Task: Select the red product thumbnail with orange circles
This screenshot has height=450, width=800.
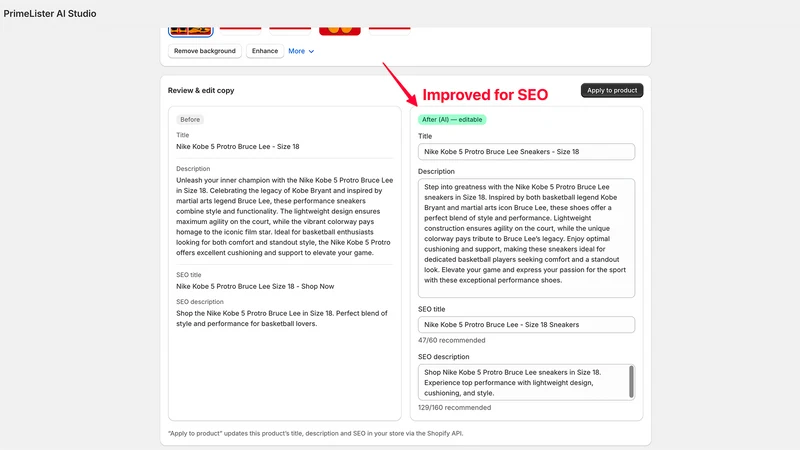Action: tap(340, 32)
